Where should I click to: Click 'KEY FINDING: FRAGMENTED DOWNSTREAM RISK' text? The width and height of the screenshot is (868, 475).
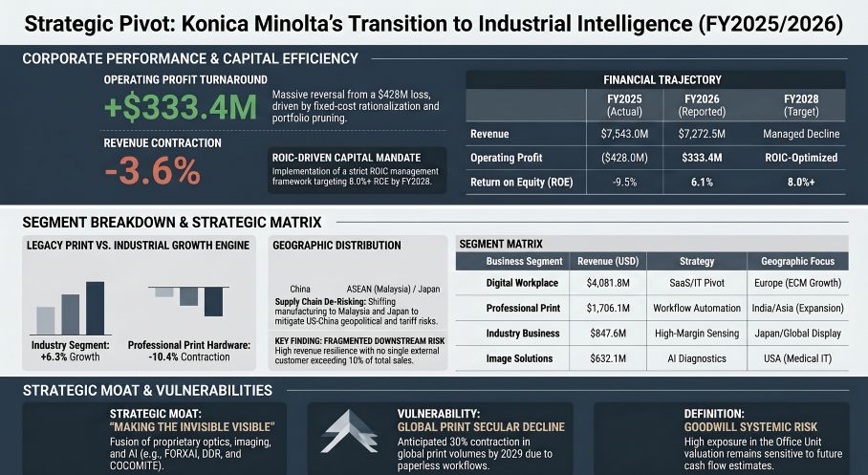[x=359, y=341]
